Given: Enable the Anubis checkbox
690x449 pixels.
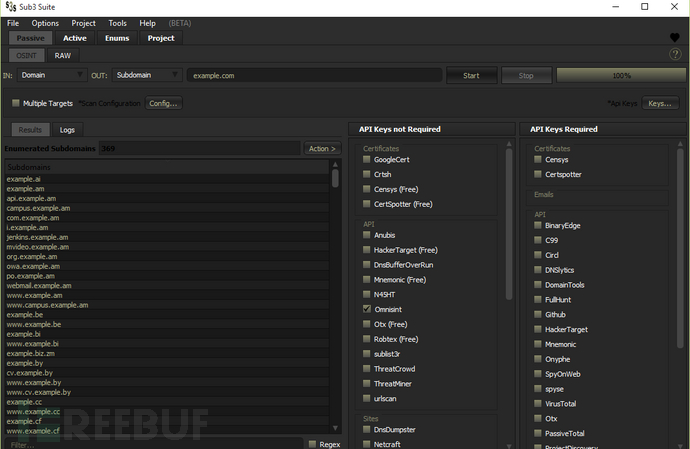Looking at the screenshot, I should [x=367, y=235].
